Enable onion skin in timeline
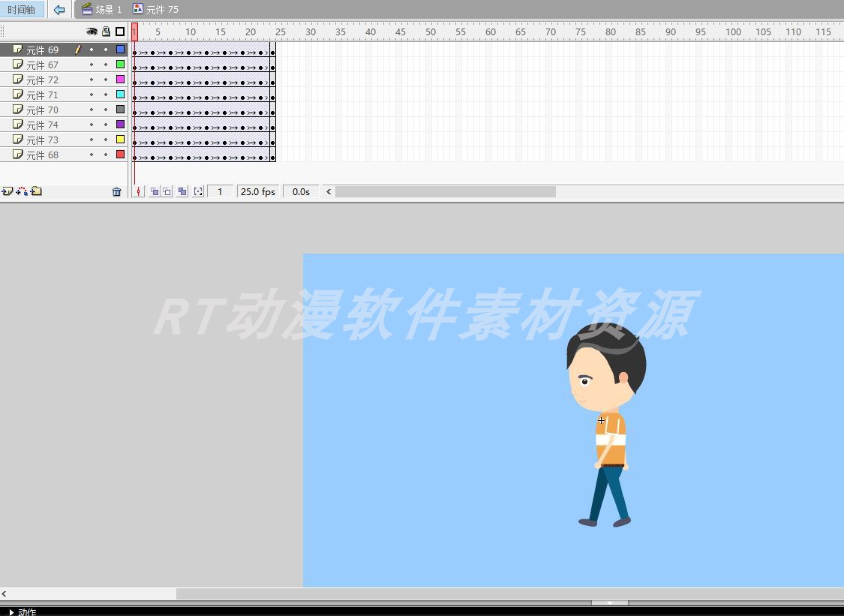The width and height of the screenshot is (844, 616). tap(155, 191)
